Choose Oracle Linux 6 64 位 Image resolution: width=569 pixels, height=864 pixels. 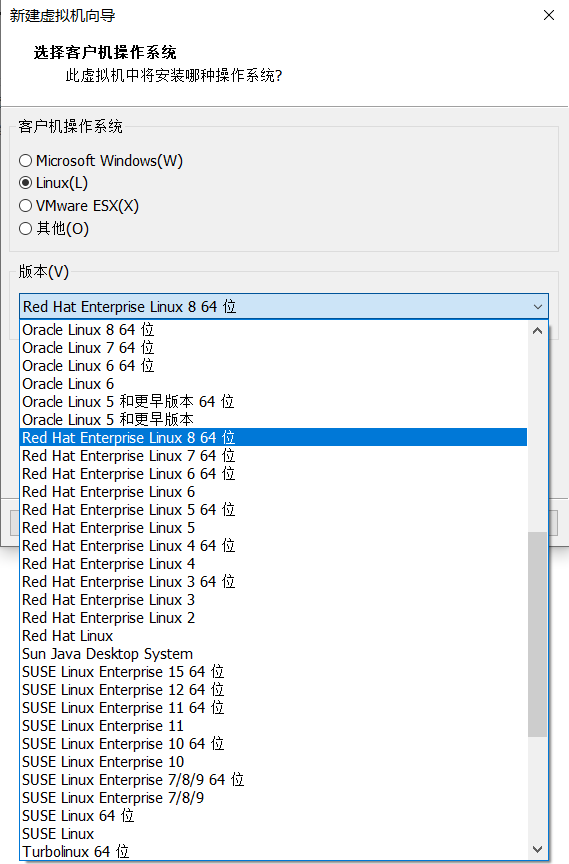(273, 366)
